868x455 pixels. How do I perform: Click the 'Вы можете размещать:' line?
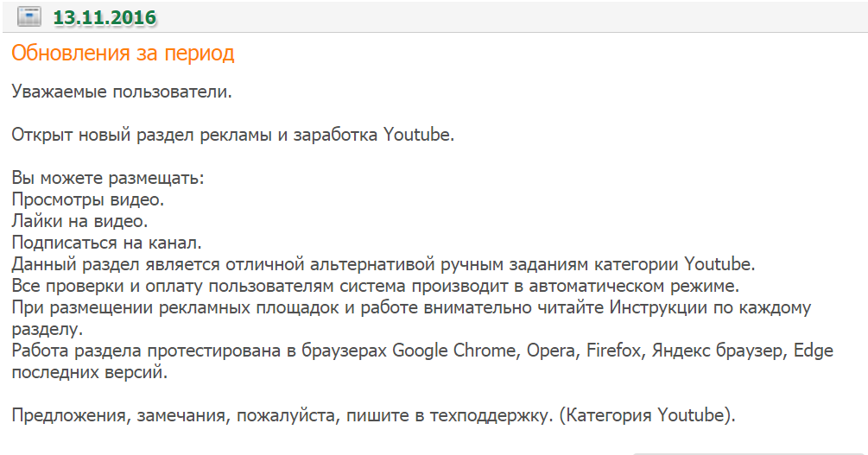pyautogui.click(x=108, y=179)
